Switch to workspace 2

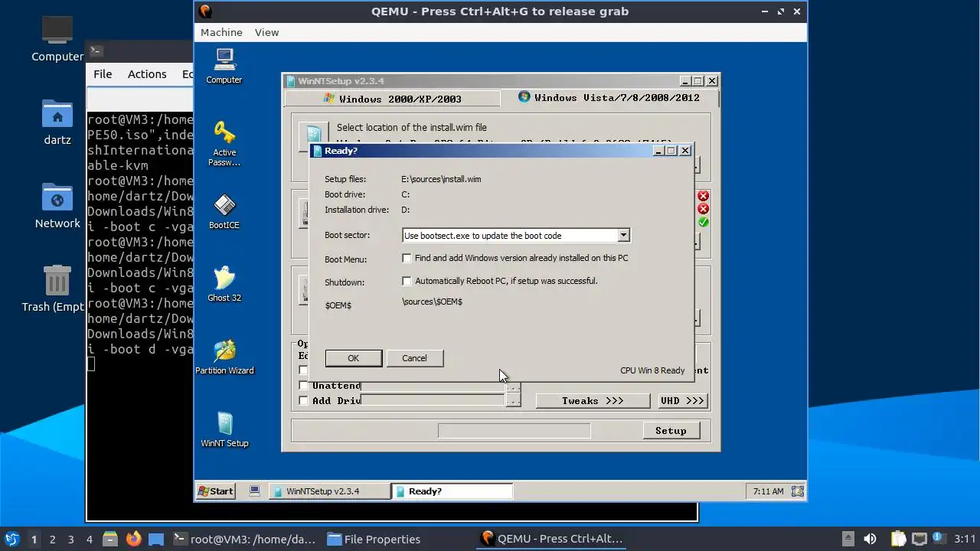pyautogui.click(x=52, y=539)
